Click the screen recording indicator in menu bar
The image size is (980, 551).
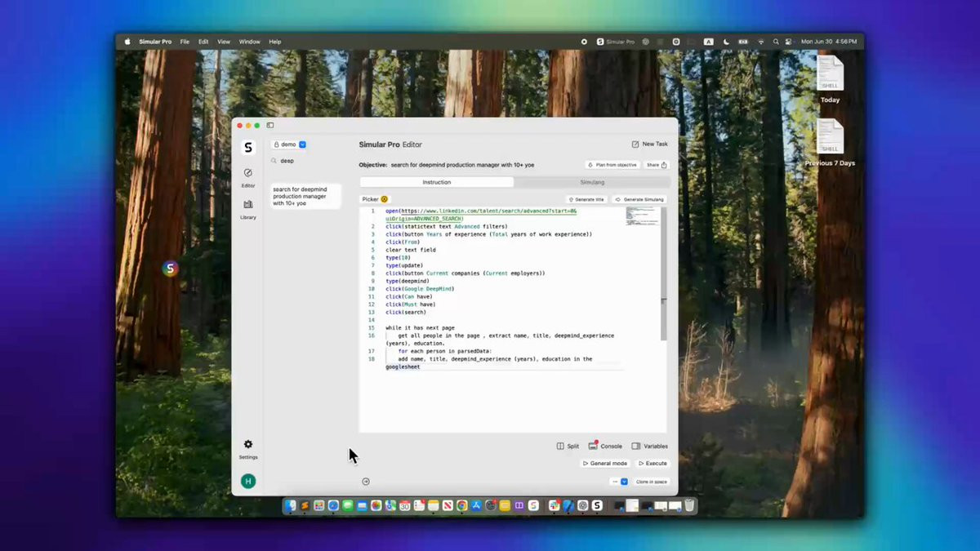click(x=584, y=42)
